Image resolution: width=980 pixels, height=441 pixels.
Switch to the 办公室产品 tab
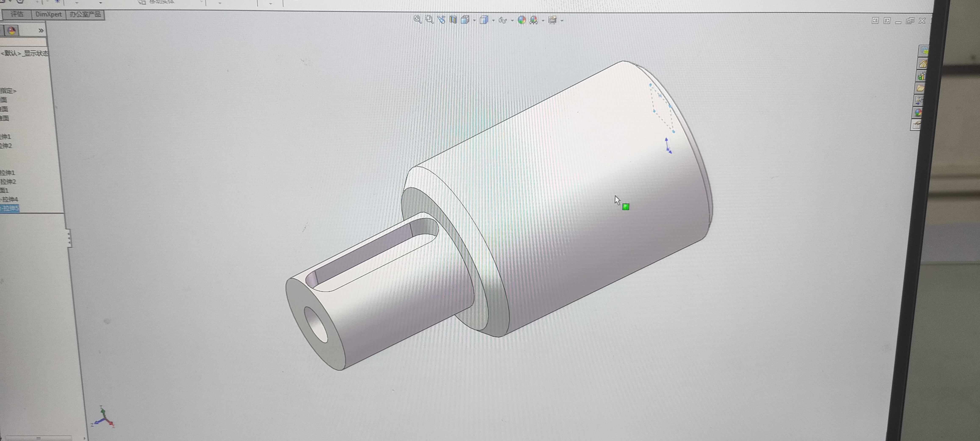click(x=85, y=14)
